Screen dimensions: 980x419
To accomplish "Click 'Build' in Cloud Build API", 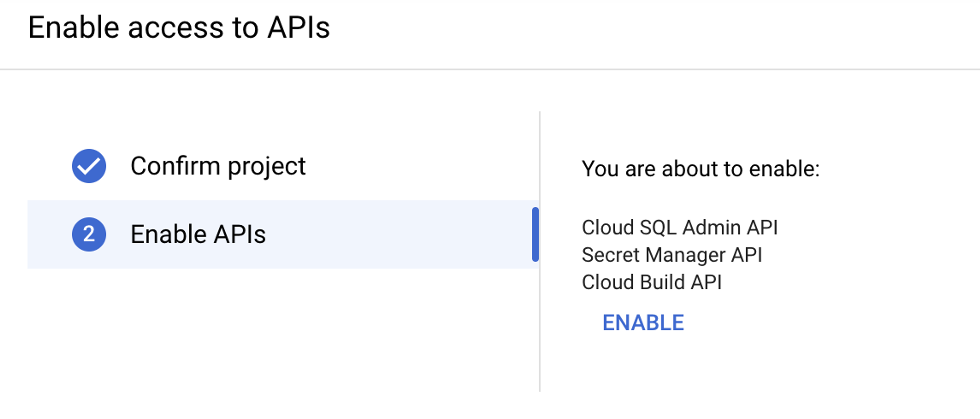I will pos(661,282).
